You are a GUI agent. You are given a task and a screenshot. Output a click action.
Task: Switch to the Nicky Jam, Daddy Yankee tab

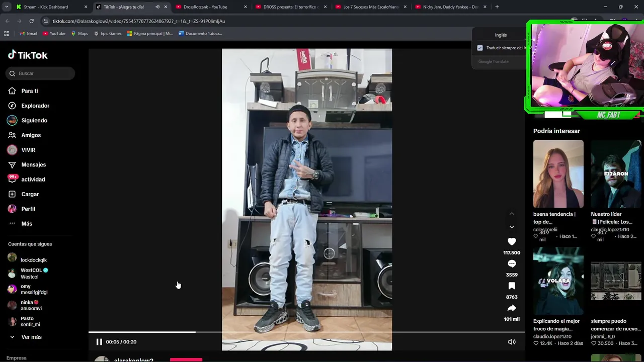click(x=451, y=7)
